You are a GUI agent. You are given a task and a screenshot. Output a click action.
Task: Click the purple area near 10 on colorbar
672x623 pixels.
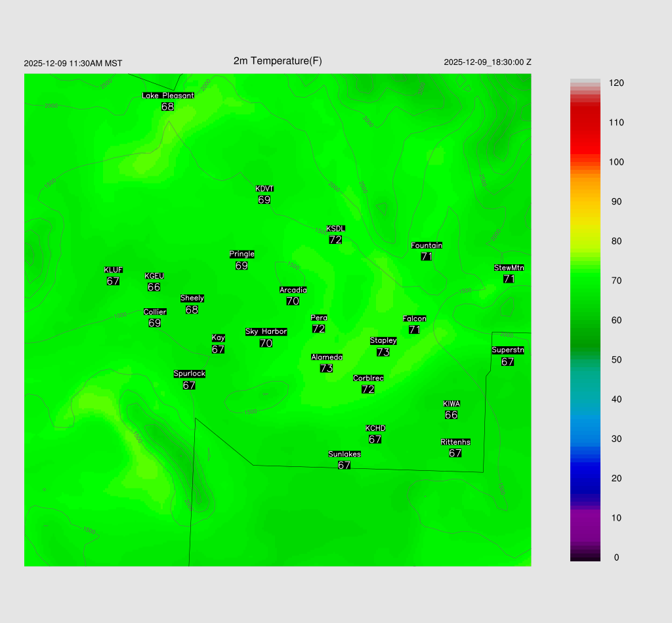585,518
